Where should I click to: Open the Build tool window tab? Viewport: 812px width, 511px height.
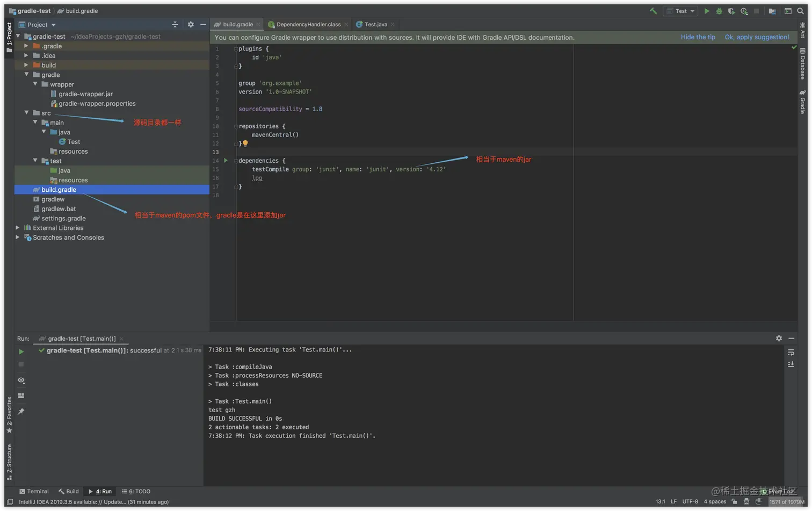(x=69, y=491)
